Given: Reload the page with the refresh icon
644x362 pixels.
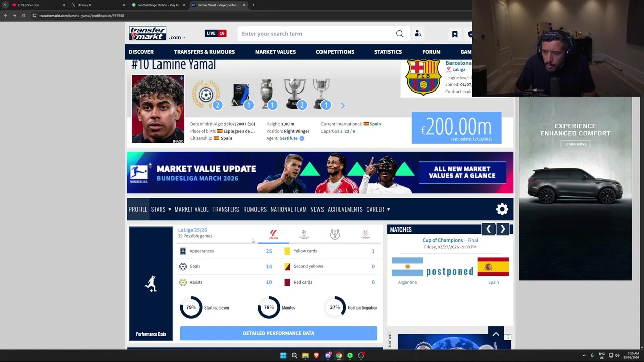Looking at the screenshot, I should click(24, 16).
